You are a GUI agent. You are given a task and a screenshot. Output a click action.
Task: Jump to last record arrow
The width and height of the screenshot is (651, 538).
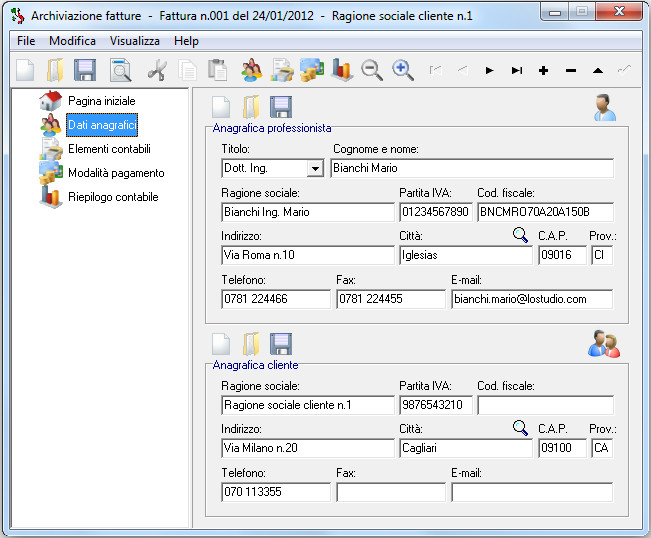[516, 71]
